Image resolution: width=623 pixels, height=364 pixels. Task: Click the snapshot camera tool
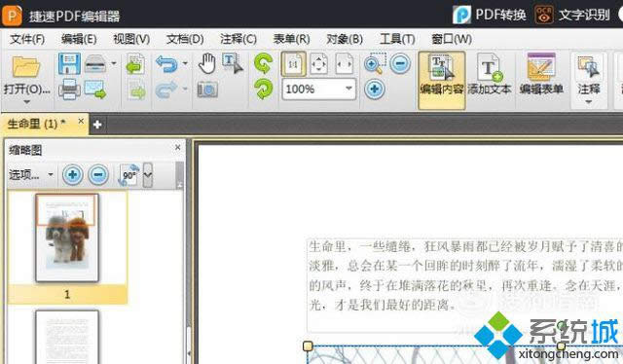tap(207, 90)
